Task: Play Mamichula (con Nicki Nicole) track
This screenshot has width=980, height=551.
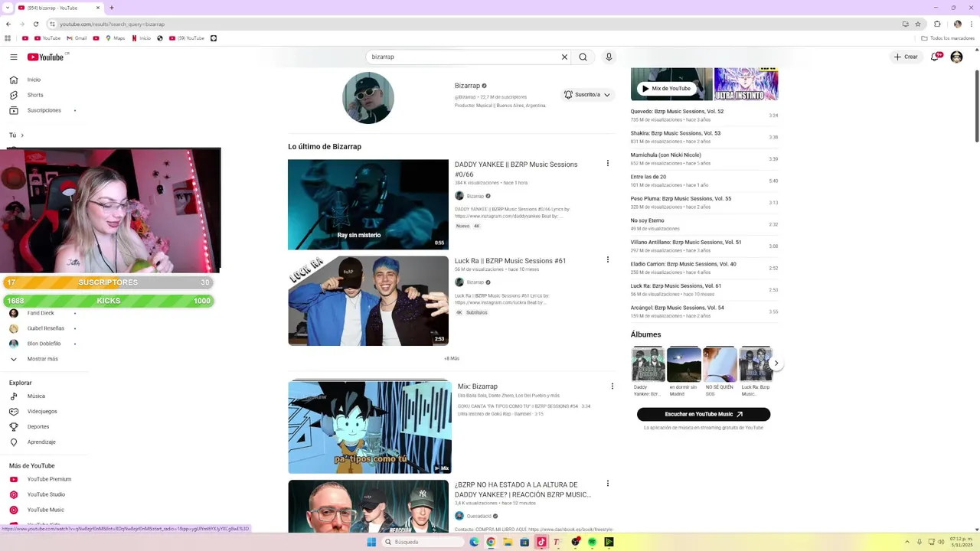Action: tap(704, 159)
